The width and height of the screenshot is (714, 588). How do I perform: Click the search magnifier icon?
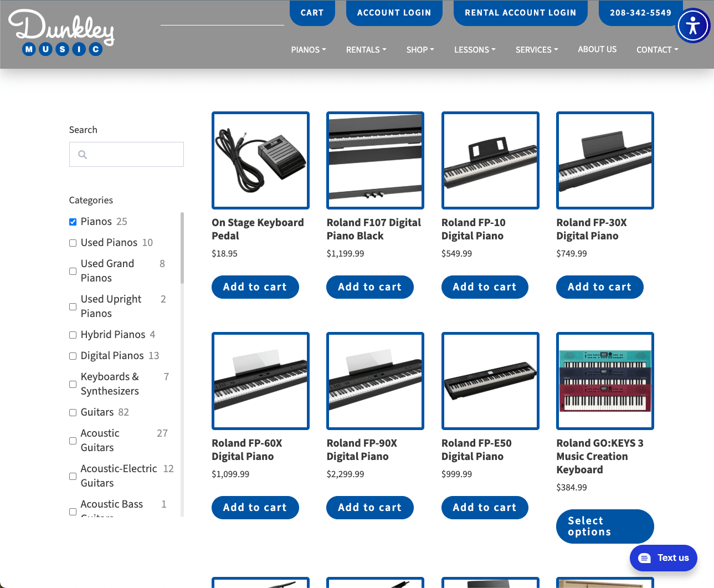pos(83,155)
